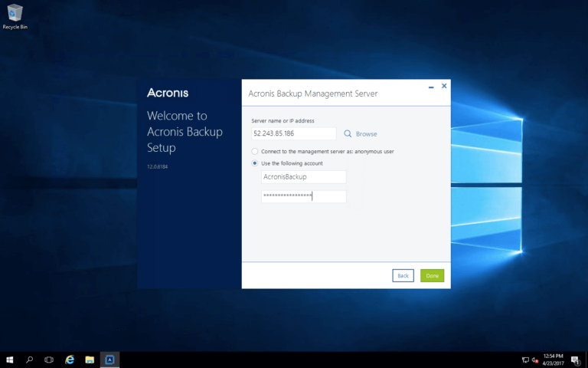Minimize the Acronis setup window
Image resolution: width=588 pixels, height=368 pixels.
click(x=431, y=87)
